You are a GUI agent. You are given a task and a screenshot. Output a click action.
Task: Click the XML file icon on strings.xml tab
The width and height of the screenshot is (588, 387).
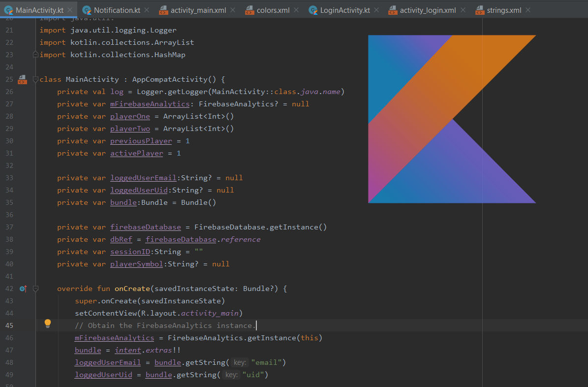point(480,9)
